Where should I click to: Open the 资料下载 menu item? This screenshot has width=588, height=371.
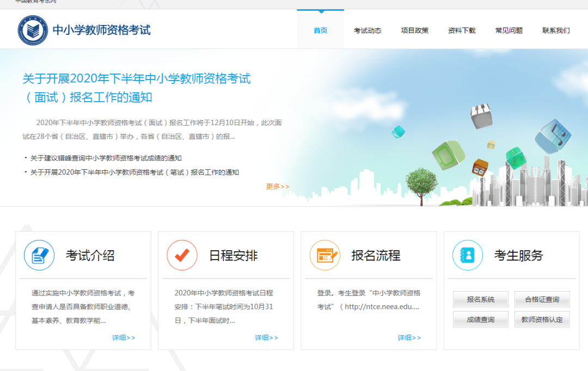[x=462, y=30]
